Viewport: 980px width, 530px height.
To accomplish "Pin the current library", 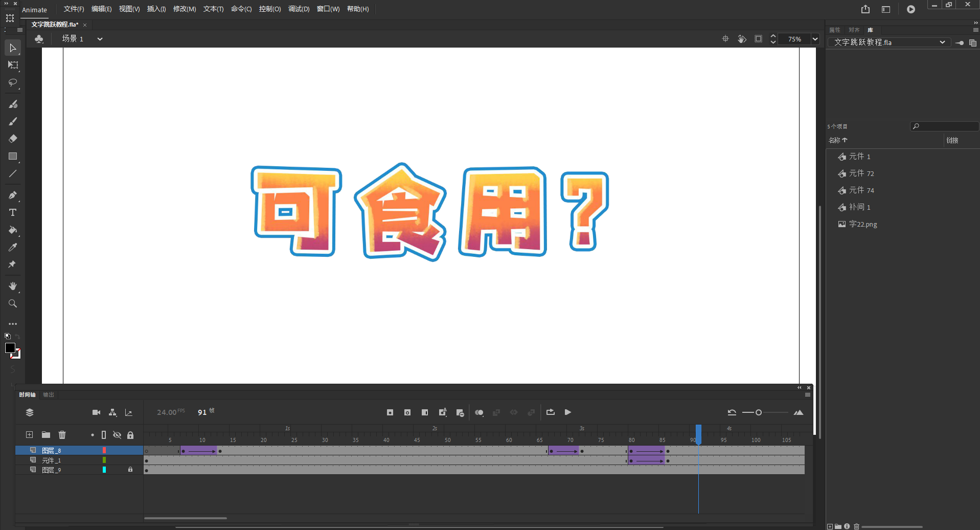I will point(960,42).
